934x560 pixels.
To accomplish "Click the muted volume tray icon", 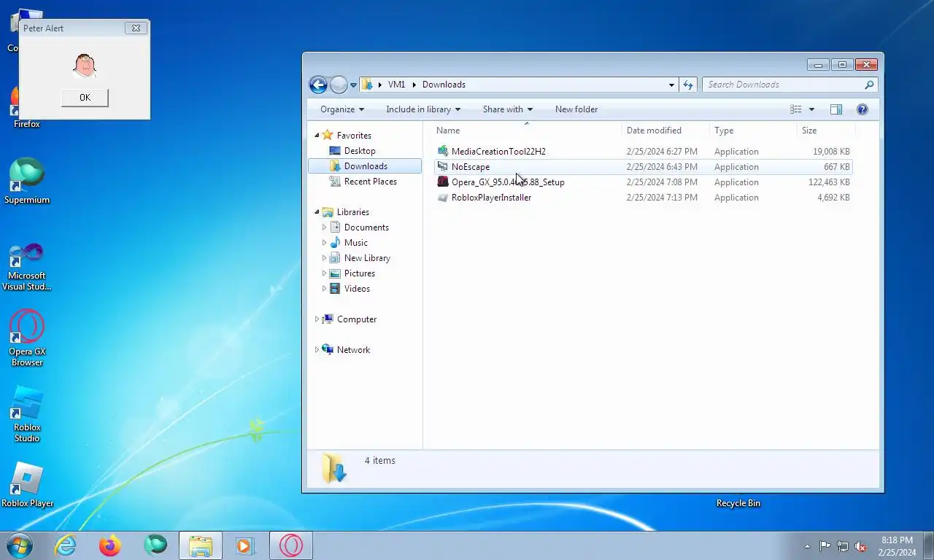I will [860, 546].
